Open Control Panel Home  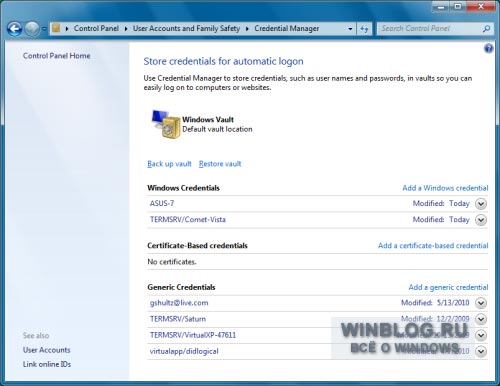point(56,56)
